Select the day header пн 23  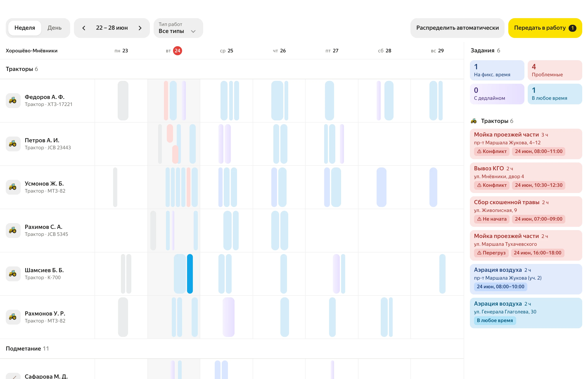coord(121,51)
